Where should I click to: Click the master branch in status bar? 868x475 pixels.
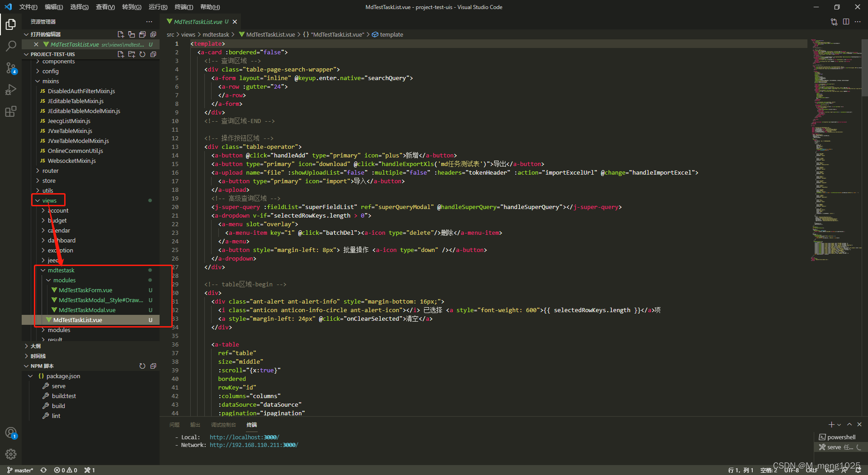coord(20,470)
